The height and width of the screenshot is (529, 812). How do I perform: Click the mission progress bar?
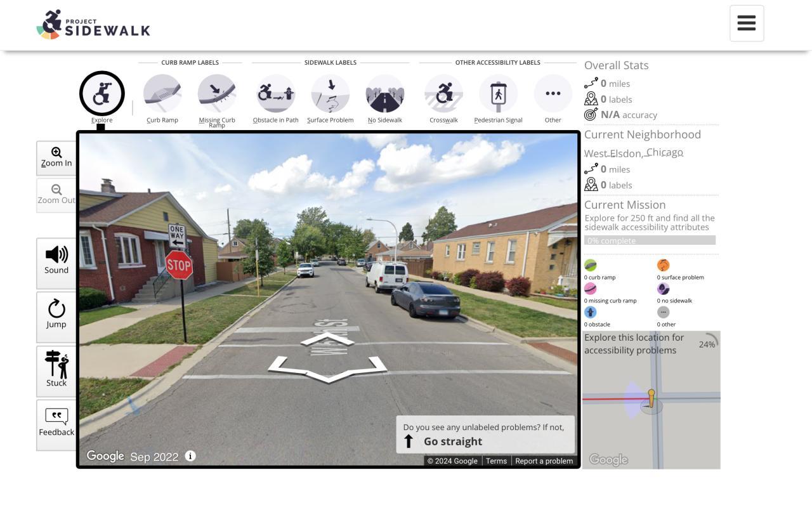[650, 240]
